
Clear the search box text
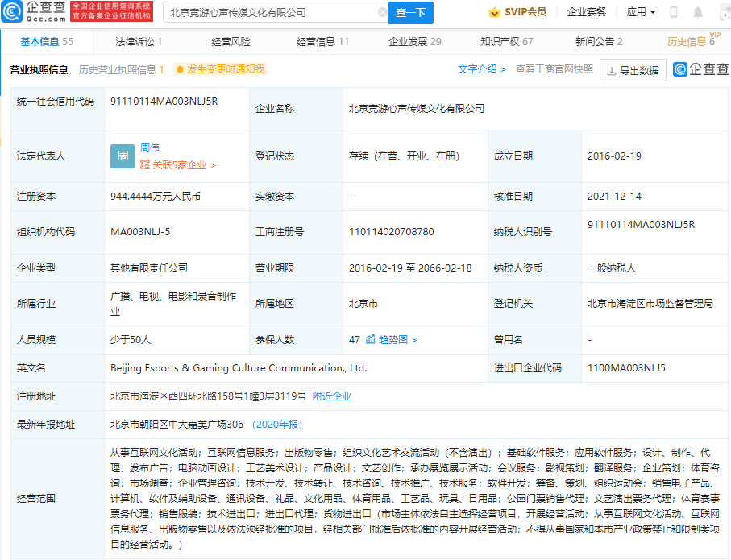pos(382,13)
